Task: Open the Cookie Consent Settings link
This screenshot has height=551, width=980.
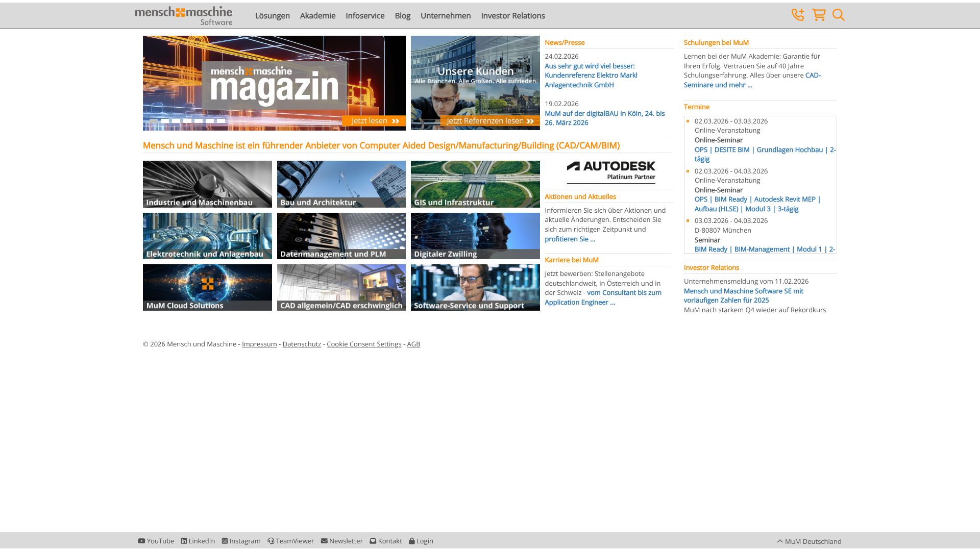Action: pyautogui.click(x=363, y=344)
